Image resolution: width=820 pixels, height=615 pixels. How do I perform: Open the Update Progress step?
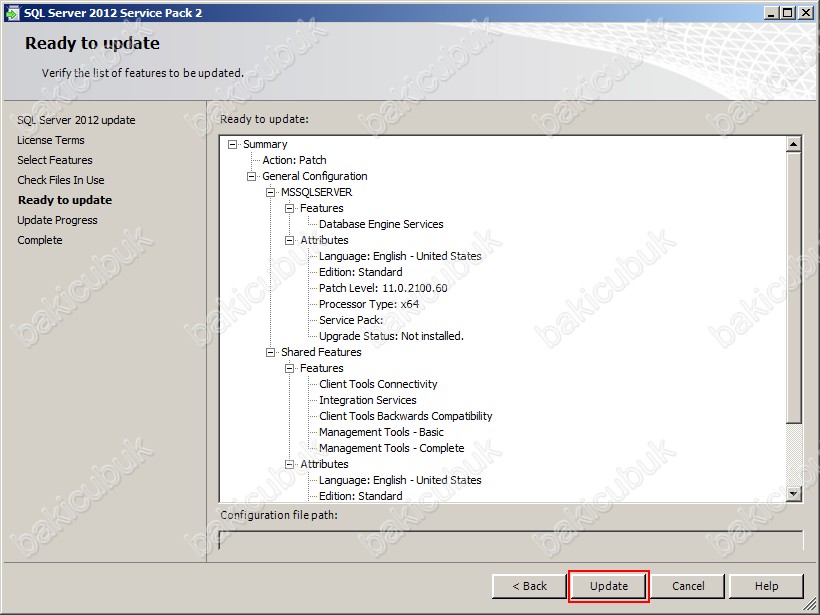58,220
